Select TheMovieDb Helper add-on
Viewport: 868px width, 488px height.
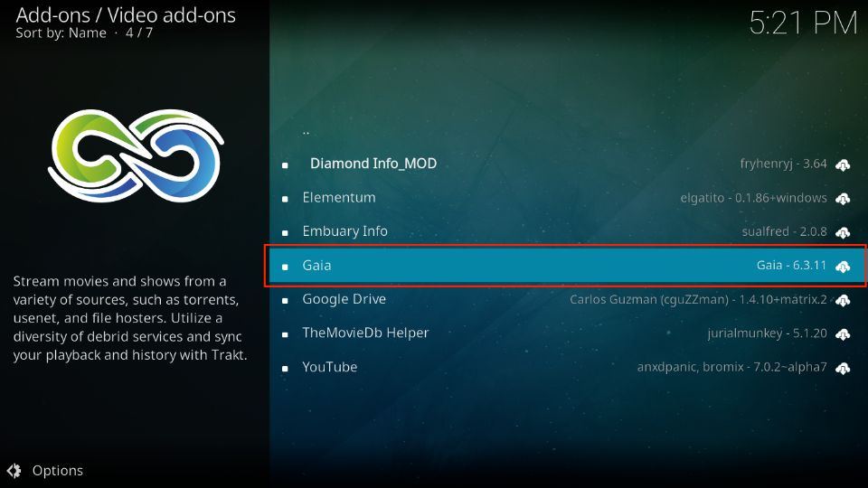(567, 333)
